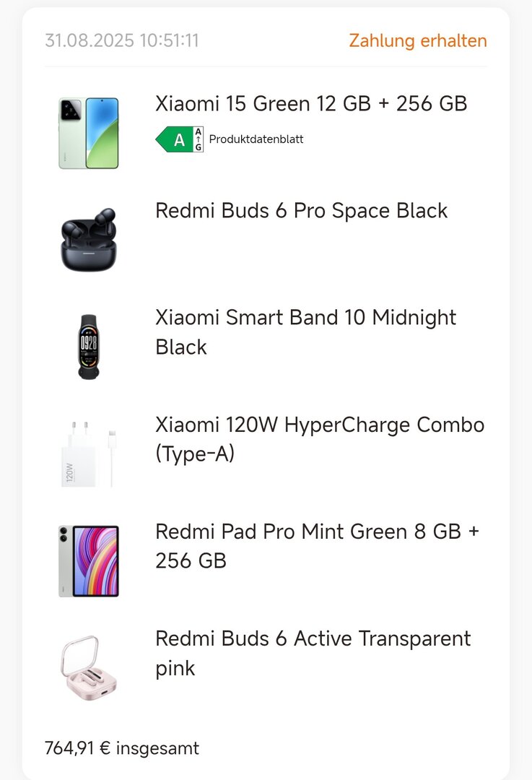
Task: Click the order date 31.08.2025
Action: point(90,40)
